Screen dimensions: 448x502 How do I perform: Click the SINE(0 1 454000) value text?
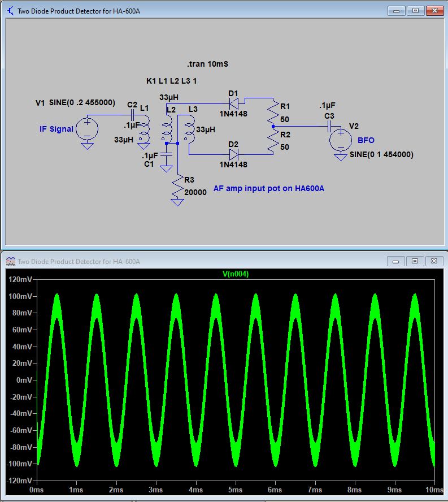[x=381, y=154]
